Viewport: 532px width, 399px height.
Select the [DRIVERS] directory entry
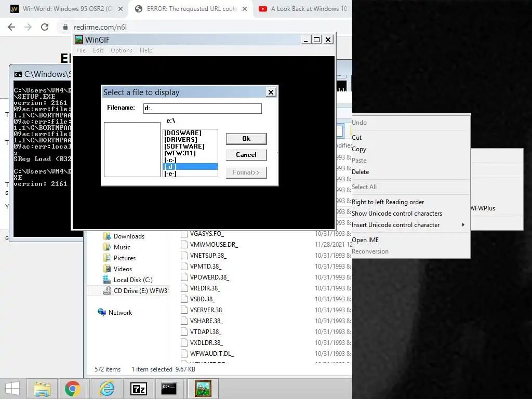pos(190,139)
